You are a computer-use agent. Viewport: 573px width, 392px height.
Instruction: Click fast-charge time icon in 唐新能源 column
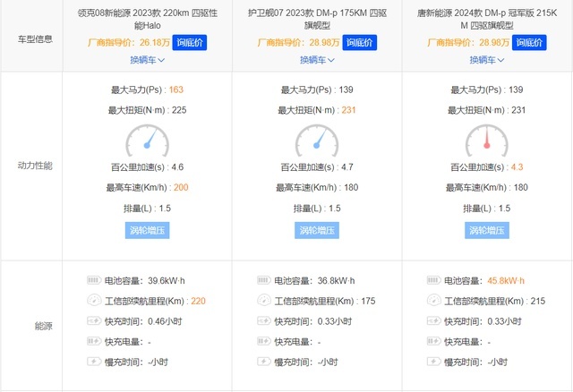click(433, 320)
